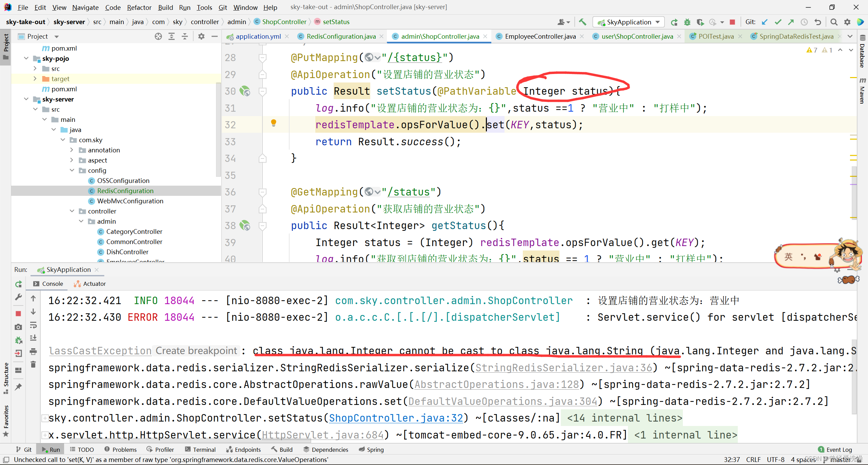Click the Actuator button in Run panel
This screenshot has height=465, width=868.
pyautogui.click(x=93, y=283)
